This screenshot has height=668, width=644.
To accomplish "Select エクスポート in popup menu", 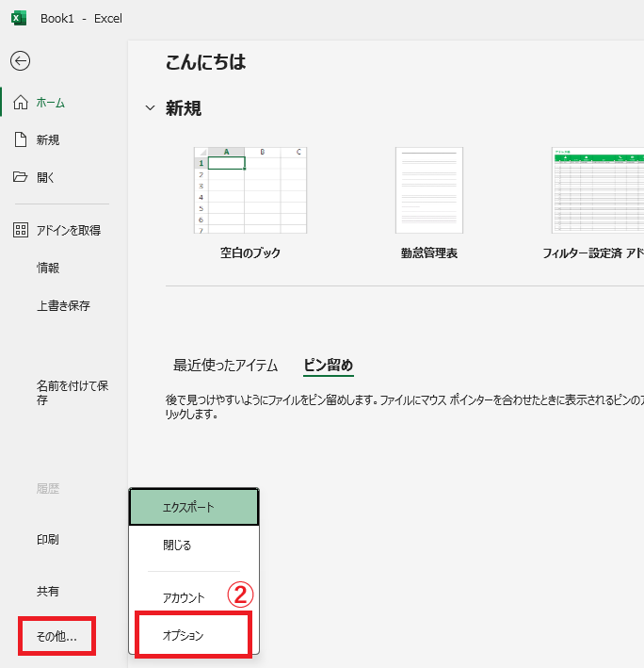I will point(194,507).
